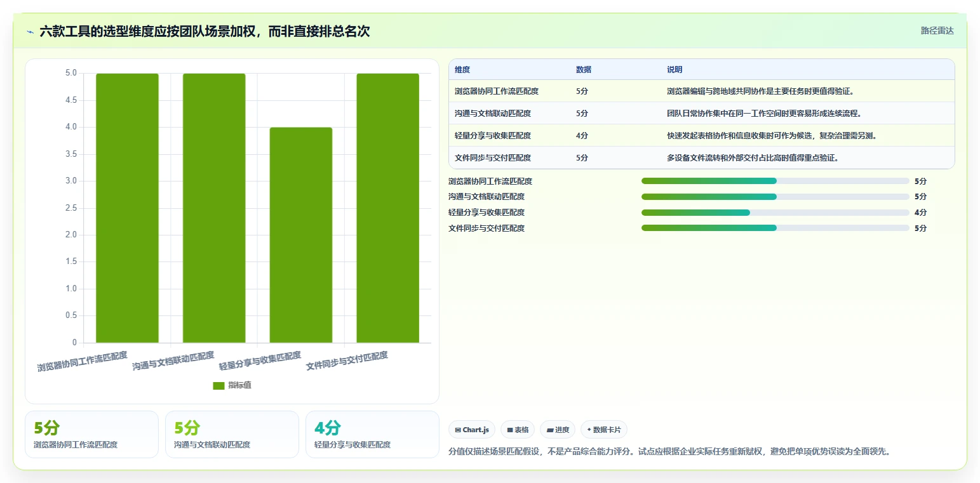Click the 轻量分享与收集匹配度 chart bar
The image size is (980, 483).
(x=301, y=235)
